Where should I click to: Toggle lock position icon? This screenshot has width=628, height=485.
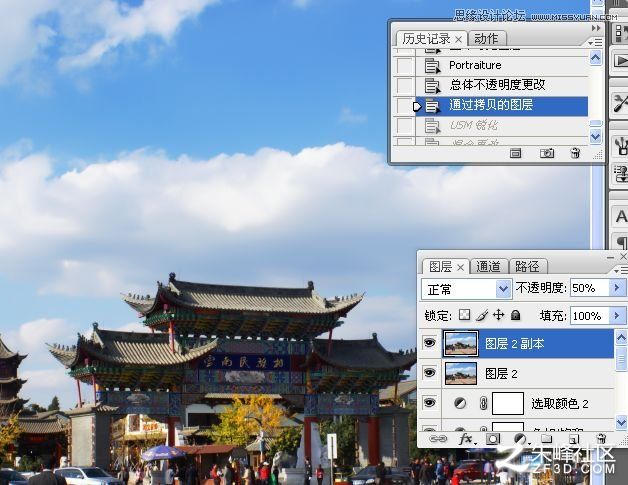[498, 315]
